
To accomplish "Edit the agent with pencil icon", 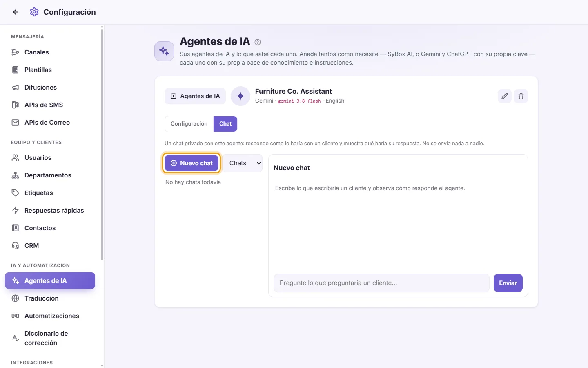I will [505, 96].
